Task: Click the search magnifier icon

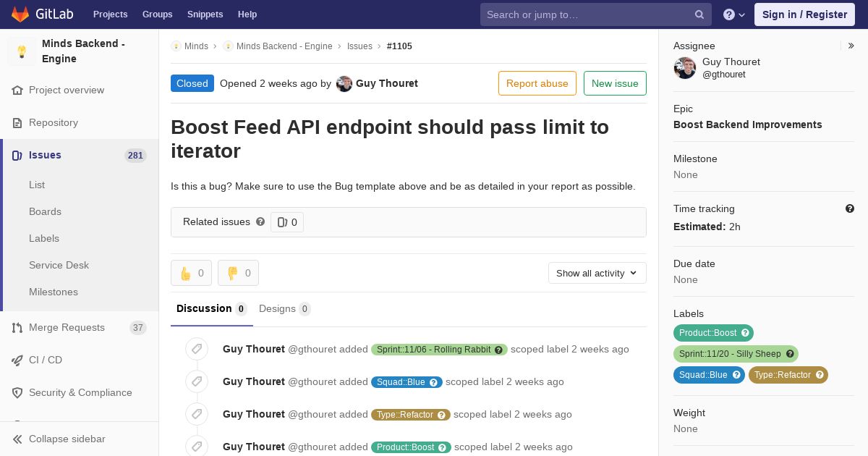Action: (x=699, y=14)
